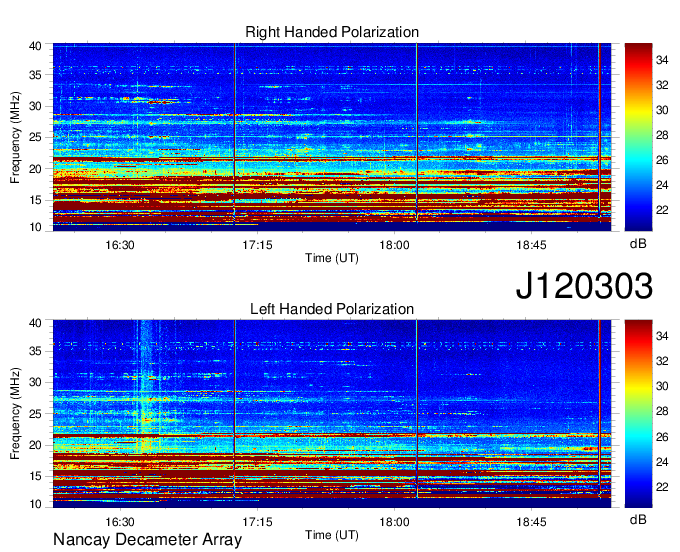Screen dimensions: 680x552
Task: Click the bottom spectrogram's color scale bar
Action: [x=638, y=414]
